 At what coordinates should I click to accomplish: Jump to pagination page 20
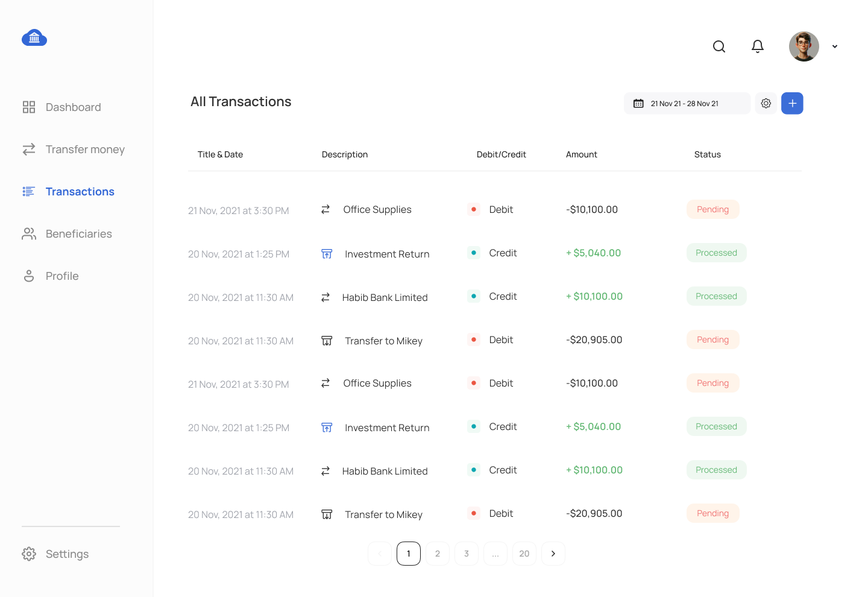point(524,554)
